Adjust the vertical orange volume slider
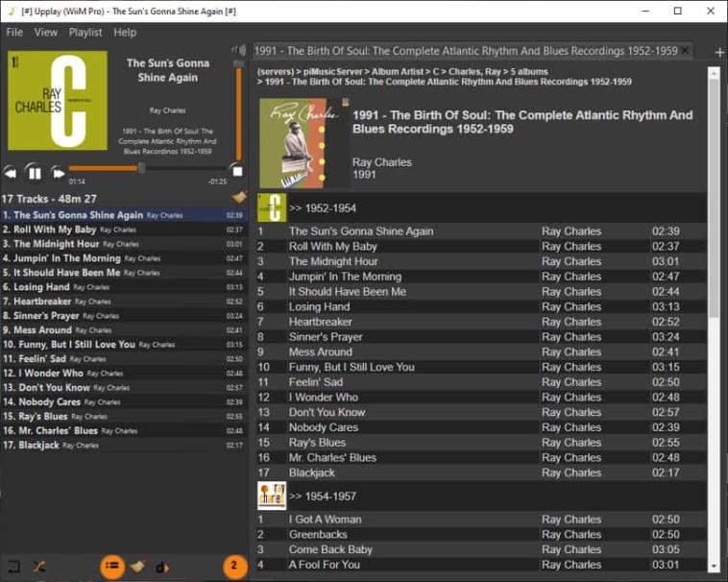 [238, 110]
